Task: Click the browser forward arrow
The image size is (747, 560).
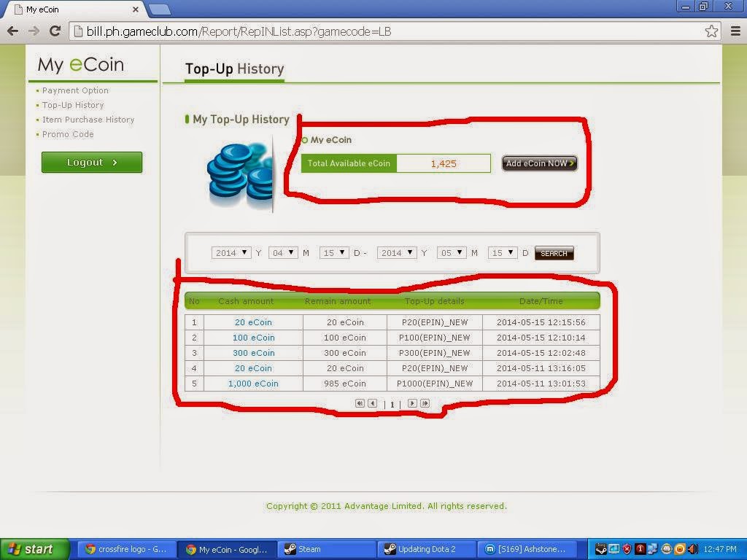Action: point(34,31)
